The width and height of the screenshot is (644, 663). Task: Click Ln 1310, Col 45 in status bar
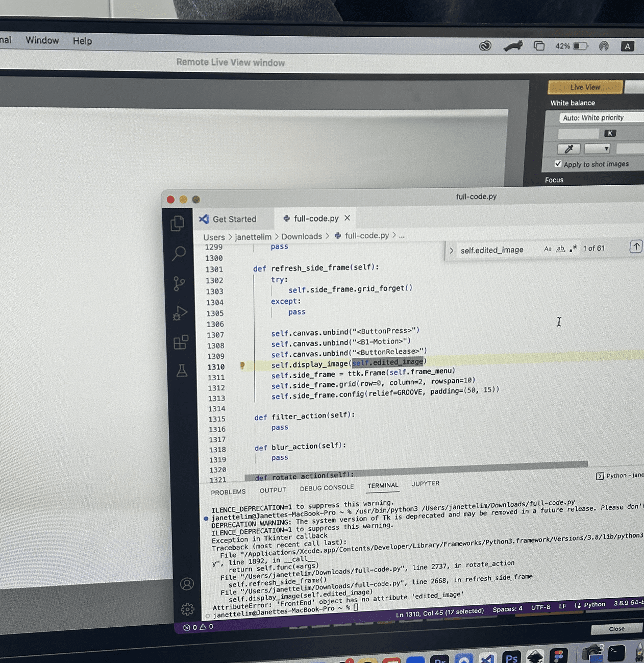tap(439, 613)
